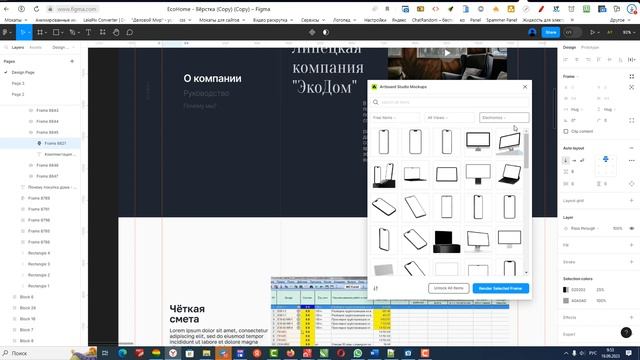Open WhatsApp from the taskbar
640x360 pixels.
(x=358, y=353)
